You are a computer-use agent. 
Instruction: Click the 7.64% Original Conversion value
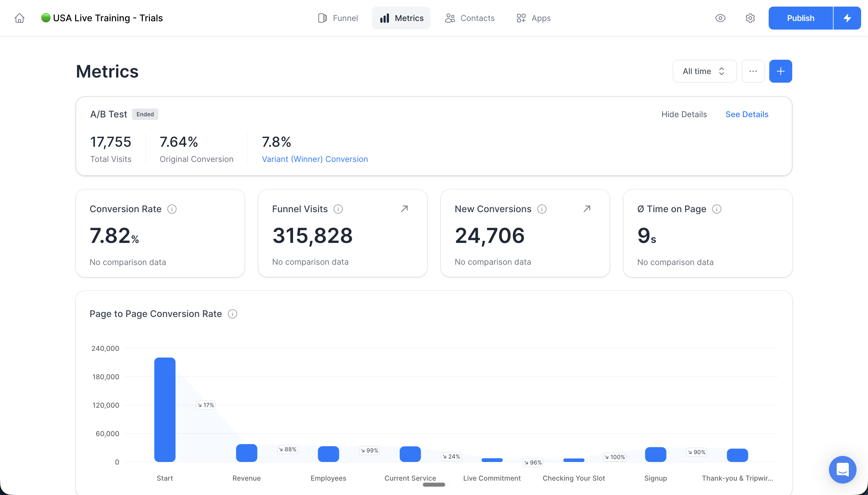(179, 142)
